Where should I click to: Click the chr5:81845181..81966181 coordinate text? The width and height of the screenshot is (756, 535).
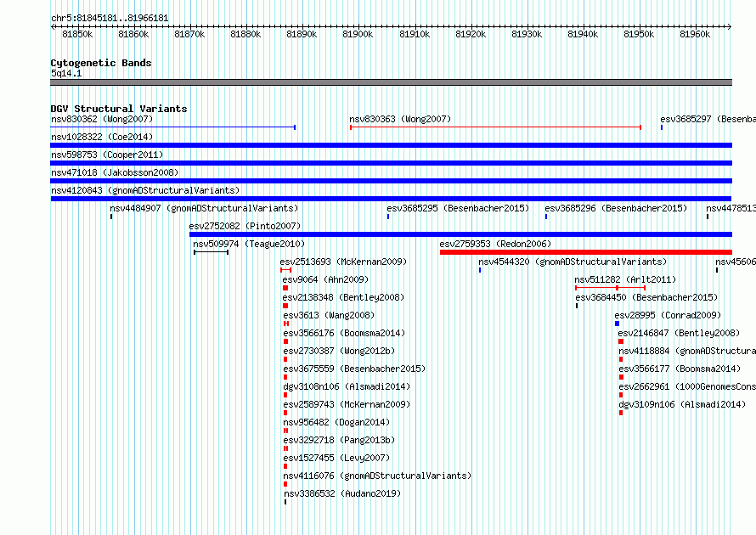pyautogui.click(x=110, y=19)
